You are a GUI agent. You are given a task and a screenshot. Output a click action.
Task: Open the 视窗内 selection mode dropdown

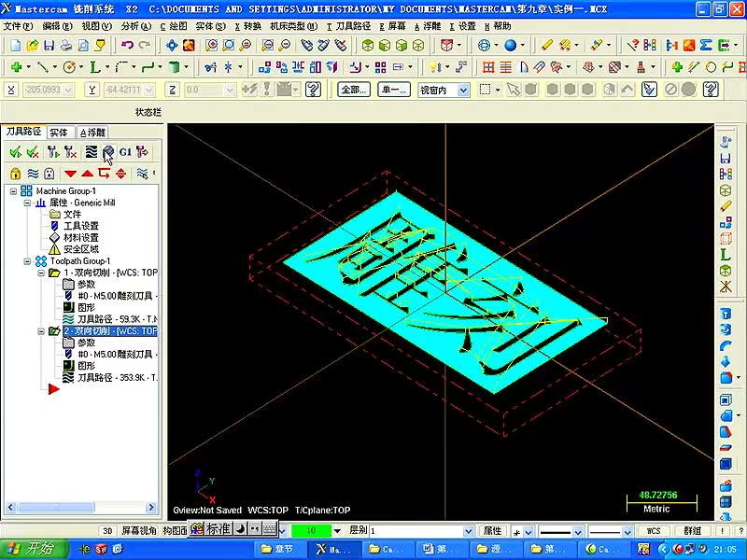point(463,90)
